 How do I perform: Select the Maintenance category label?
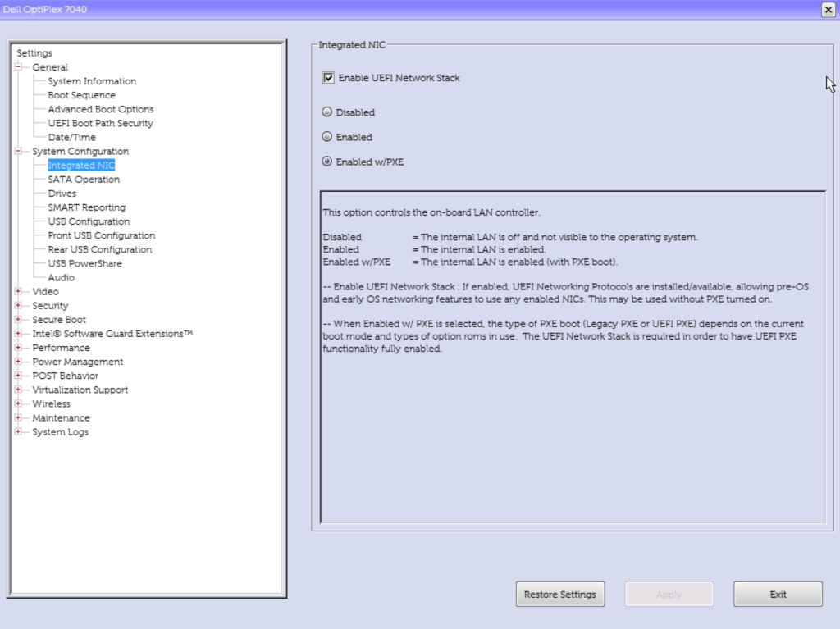pos(61,417)
